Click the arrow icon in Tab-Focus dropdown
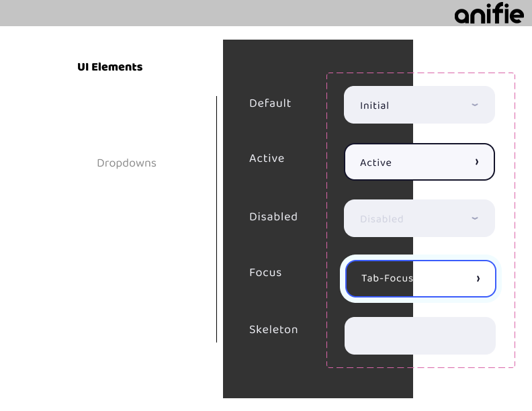Image resolution: width=532 pixels, height=411 pixels. (478, 279)
